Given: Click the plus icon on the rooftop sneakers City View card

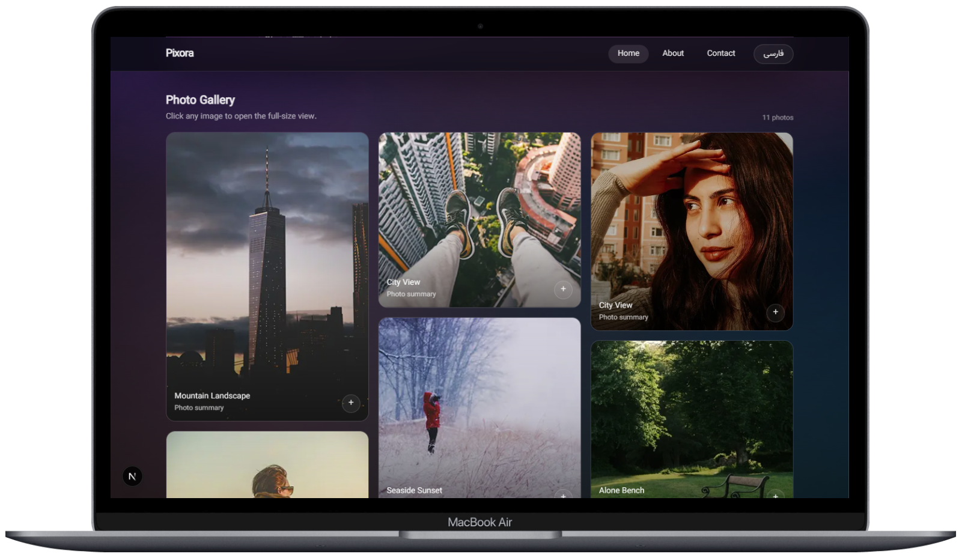Looking at the screenshot, I should (x=563, y=289).
